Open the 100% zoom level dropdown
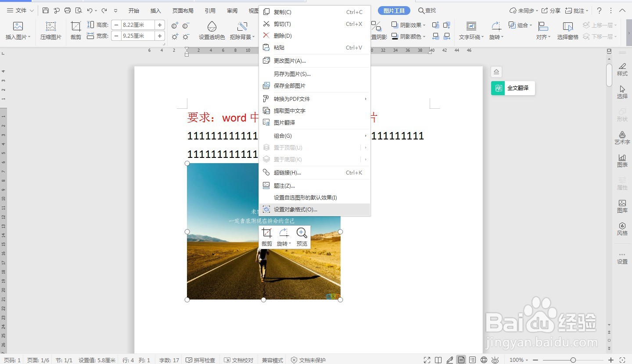 519,360
